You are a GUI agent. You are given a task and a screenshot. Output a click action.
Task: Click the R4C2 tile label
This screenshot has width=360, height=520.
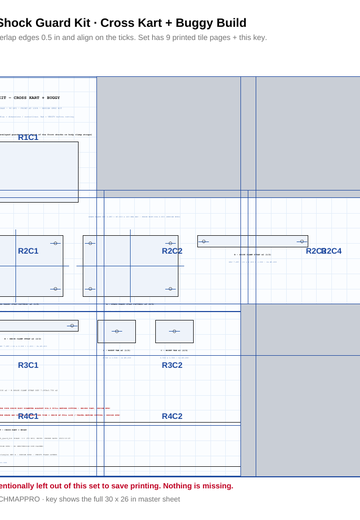pos(172,416)
